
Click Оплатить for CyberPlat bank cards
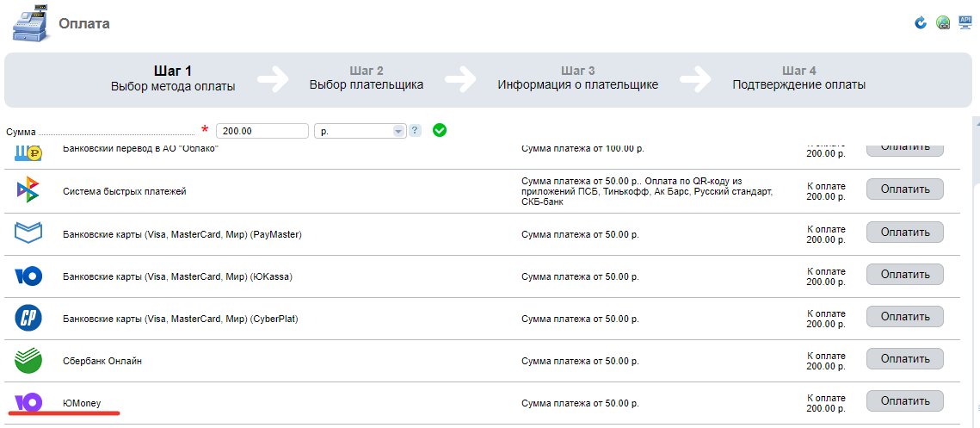pyautogui.click(x=905, y=317)
